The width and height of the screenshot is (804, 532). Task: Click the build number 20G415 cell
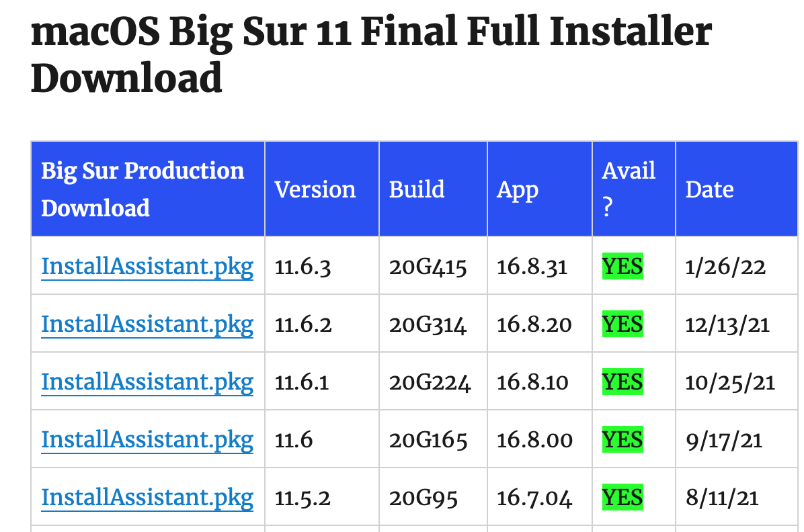[428, 267]
